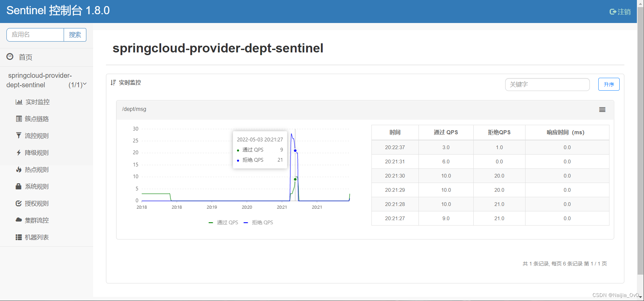Screen dimensions: 644x301
Task: Collapse the springcloud-provider-dept-sentinel app chevron
Action: coord(85,84)
